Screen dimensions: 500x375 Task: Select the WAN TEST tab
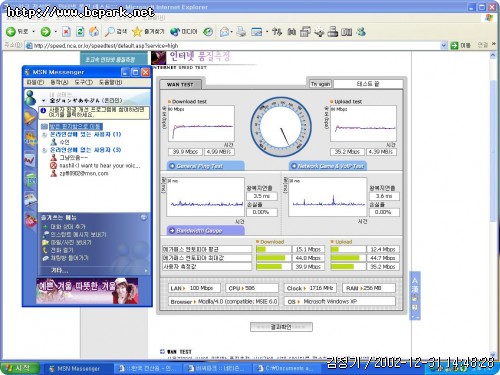coord(180,85)
